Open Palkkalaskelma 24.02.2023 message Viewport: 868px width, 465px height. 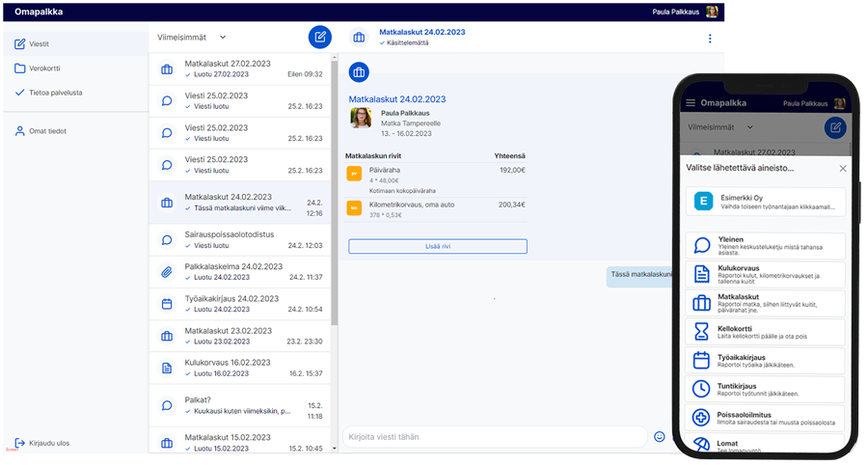[240, 272]
